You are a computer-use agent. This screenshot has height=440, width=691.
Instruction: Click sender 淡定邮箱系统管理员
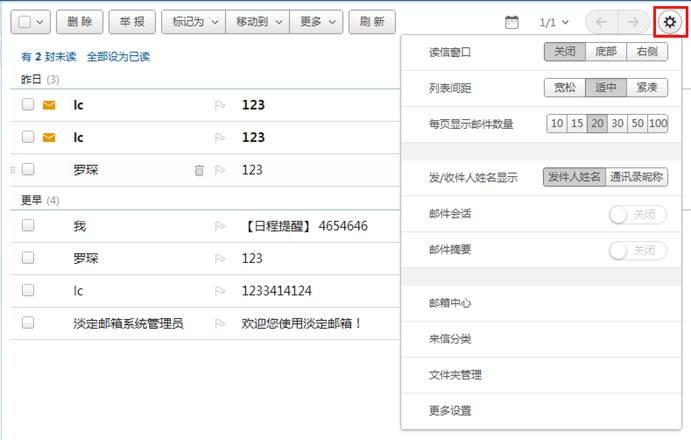pyautogui.click(x=128, y=324)
